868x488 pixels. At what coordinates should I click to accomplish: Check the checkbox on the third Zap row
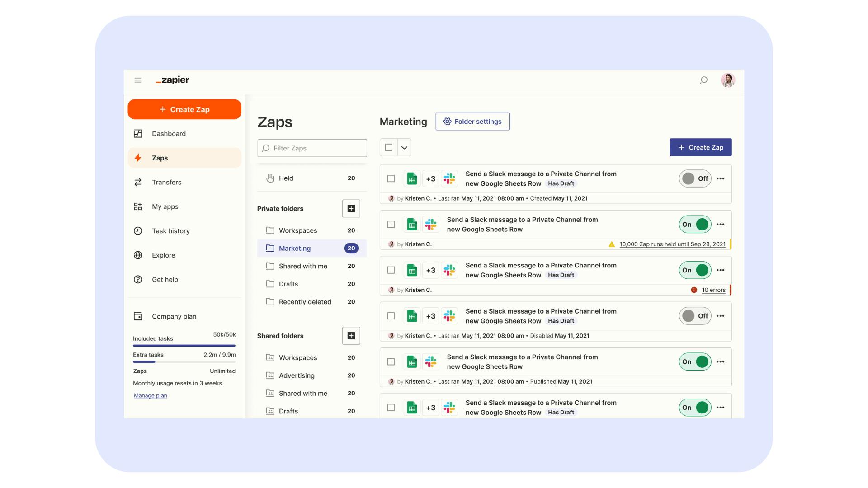coord(391,270)
